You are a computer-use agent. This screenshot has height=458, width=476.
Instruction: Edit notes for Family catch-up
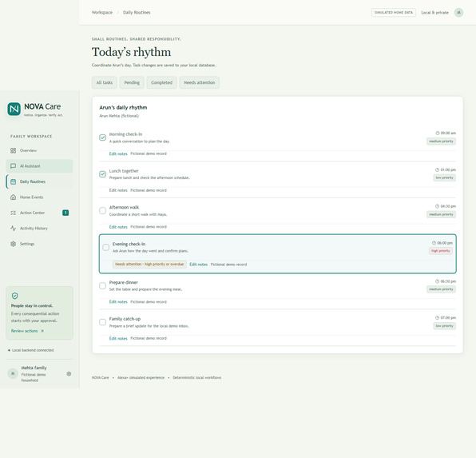tap(118, 338)
